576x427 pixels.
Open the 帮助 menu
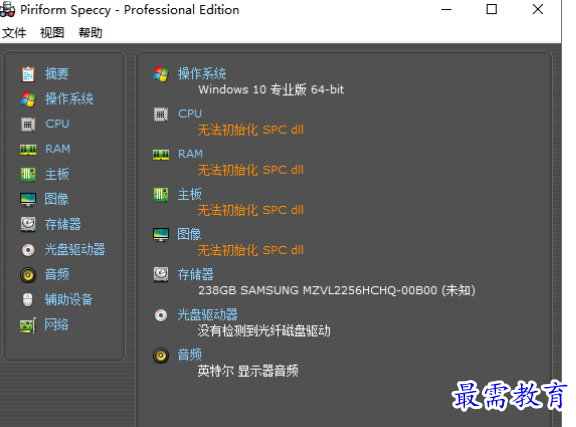click(90, 33)
